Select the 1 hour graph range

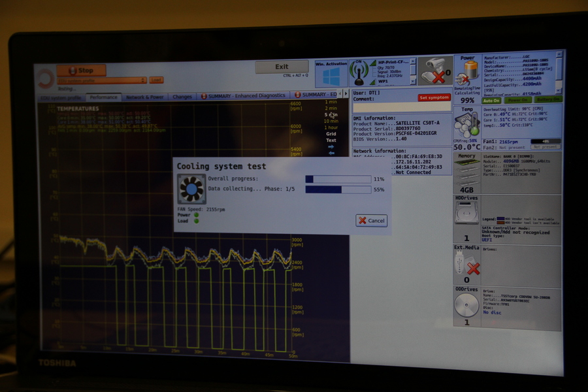click(x=331, y=127)
